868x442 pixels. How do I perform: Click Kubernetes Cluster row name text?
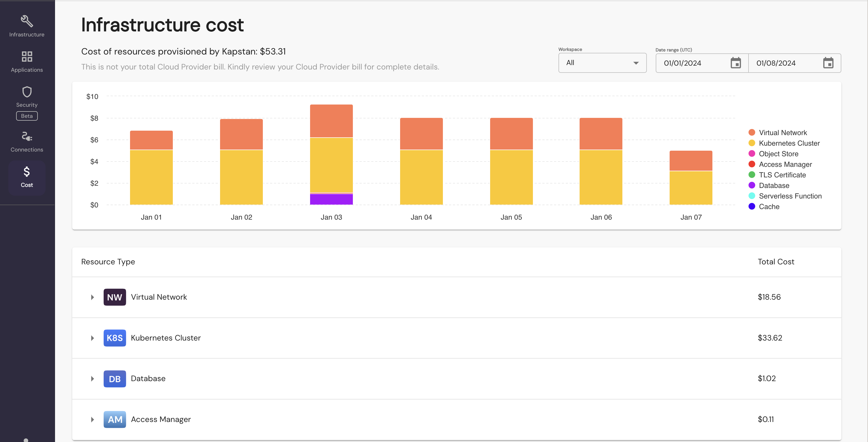tap(165, 338)
